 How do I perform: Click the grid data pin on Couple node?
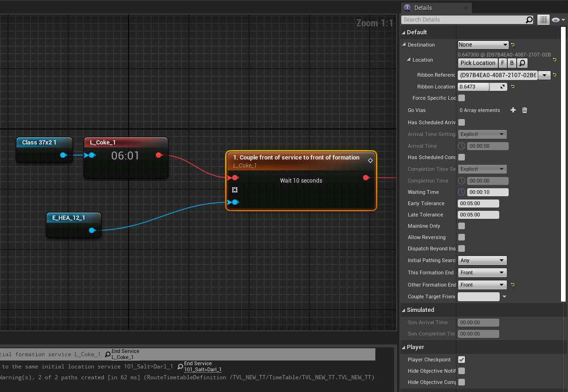[235, 190]
